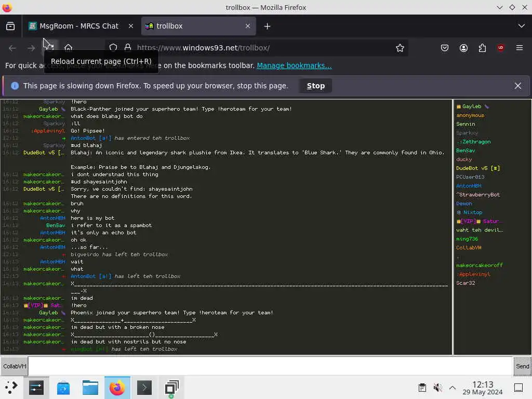Select user PCUser813 in user list
Image resolution: width=532 pixels, height=399 pixels.
click(470, 177)
